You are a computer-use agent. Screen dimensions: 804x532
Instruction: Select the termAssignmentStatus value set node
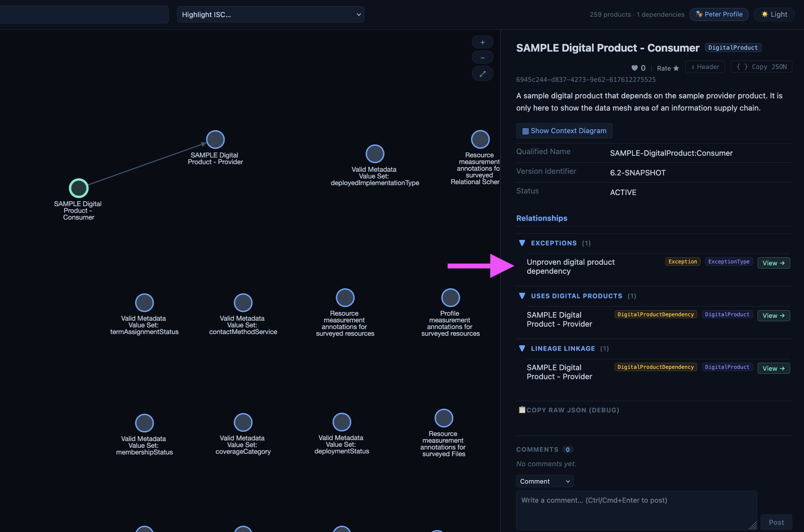click(144, 303)
